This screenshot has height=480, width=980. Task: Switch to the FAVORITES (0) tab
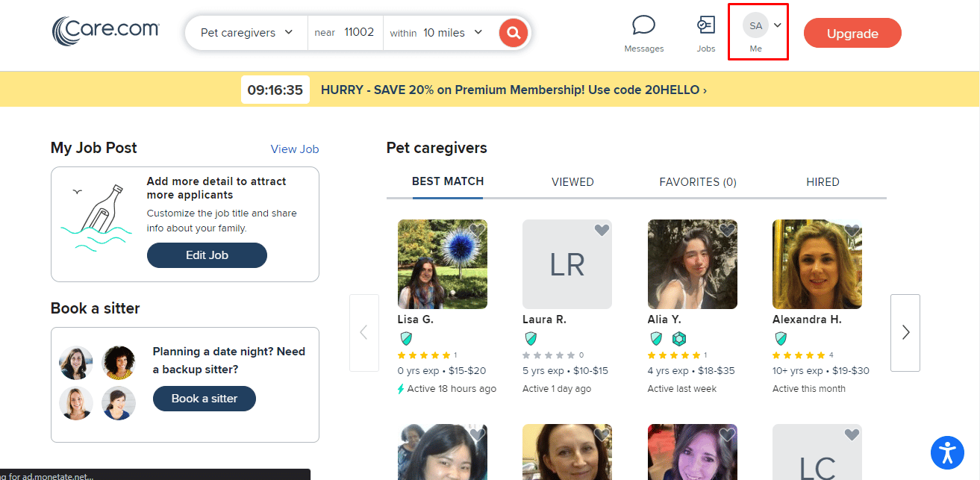pyautogui.click(x=698, y=182)
